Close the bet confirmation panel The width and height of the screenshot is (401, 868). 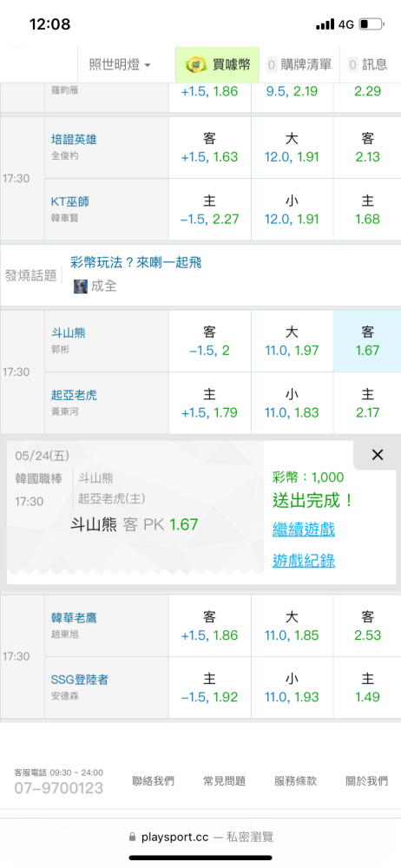click(378, 455)
